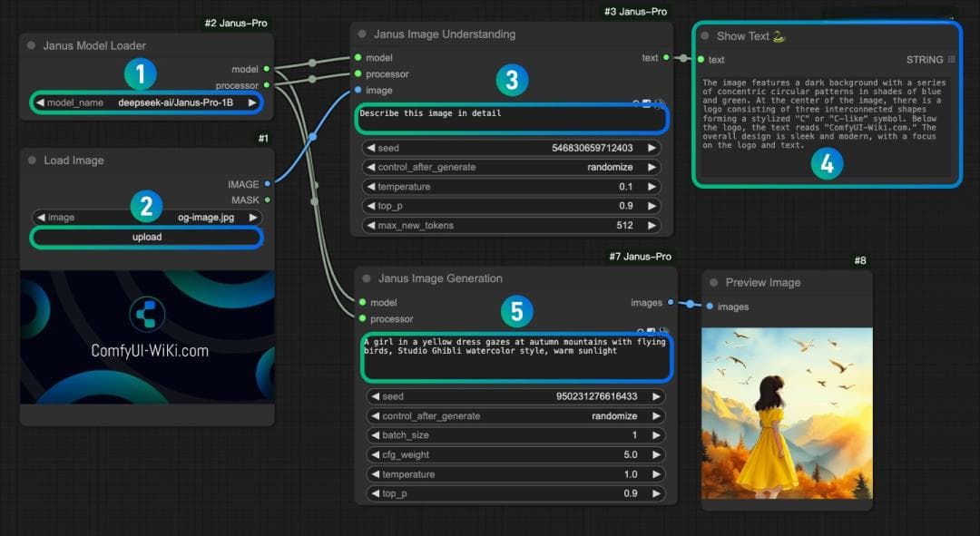980x536 pixels.
Task: Click the top_p value in Janus Image Generation
Action: (631, 493)
